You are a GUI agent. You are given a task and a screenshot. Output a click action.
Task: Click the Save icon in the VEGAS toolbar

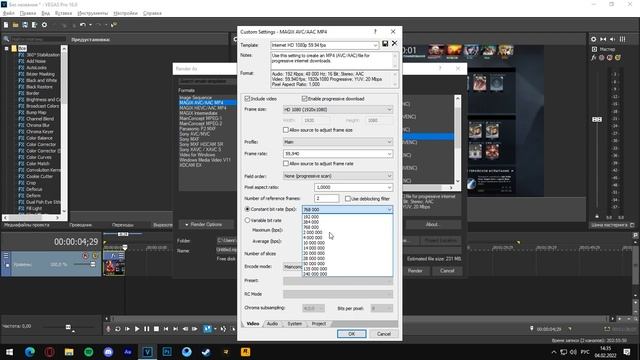coord(25,25)
